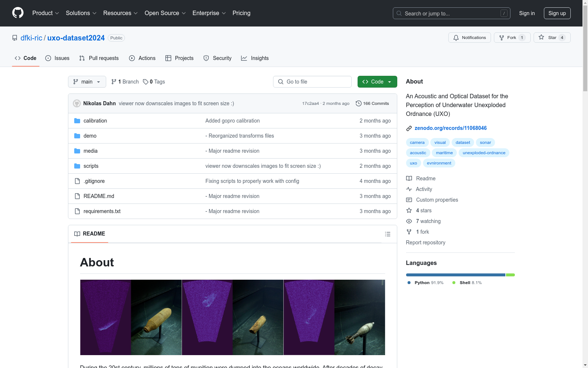Open the Pull requests tab
The width and height of the screenshot is (588, 368).
[99, 58]
